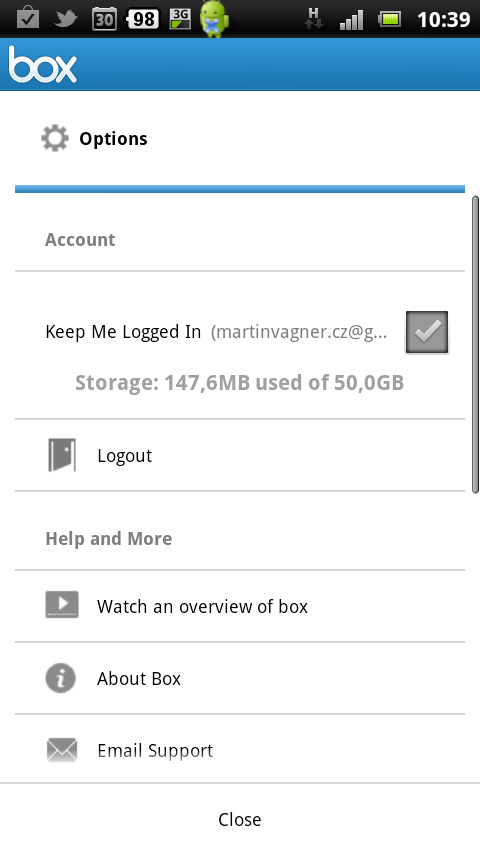Tap the Logout door icon

point(62,455)
